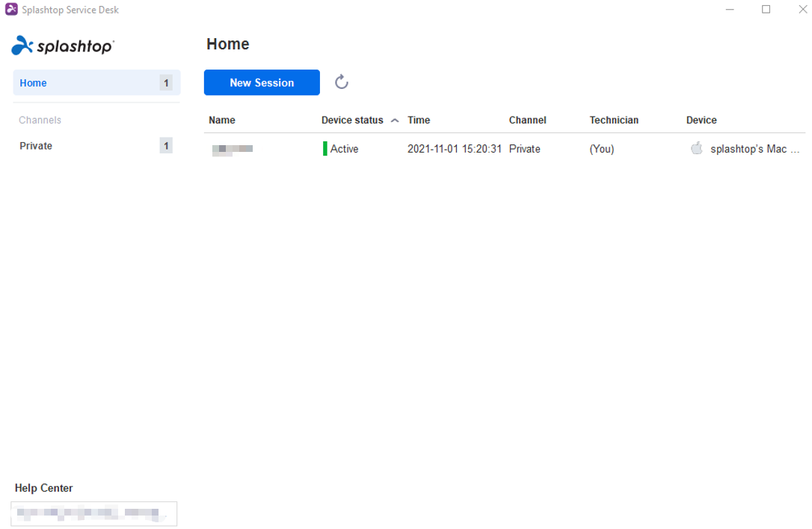Click the green Active status indicator bar
Image resolution: width=812 pixels, height=529 pixels.
point(325,149)
